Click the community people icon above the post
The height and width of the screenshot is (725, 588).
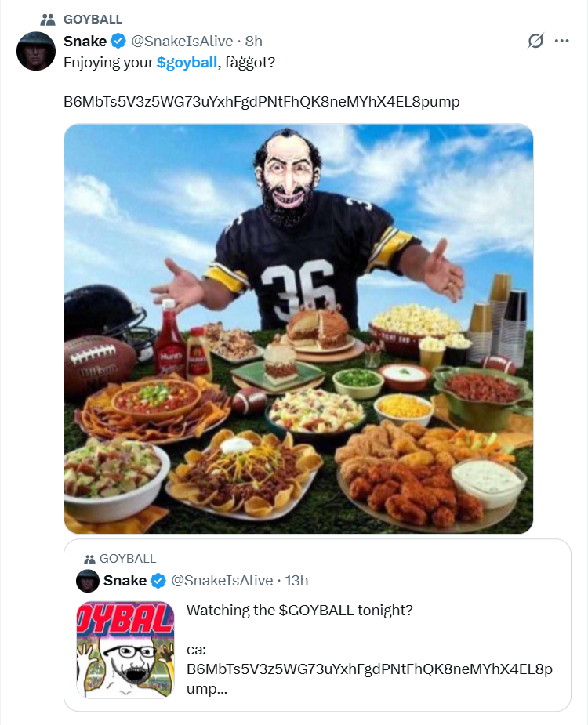click(x=48, y=20)
